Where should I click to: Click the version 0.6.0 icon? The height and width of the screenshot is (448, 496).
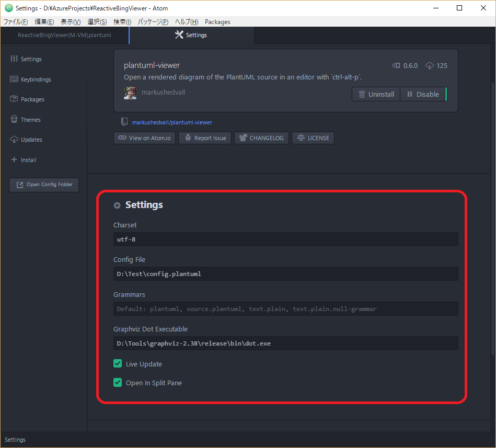(396, 65)
